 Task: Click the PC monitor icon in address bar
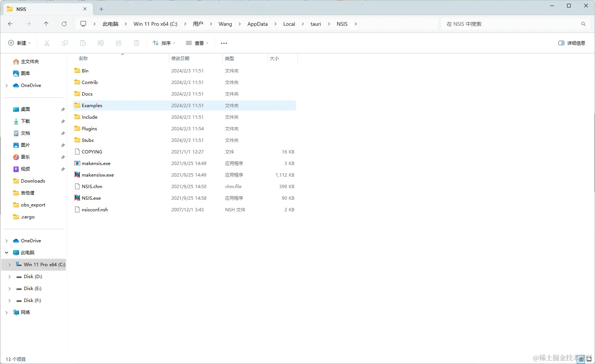(83, 24)
